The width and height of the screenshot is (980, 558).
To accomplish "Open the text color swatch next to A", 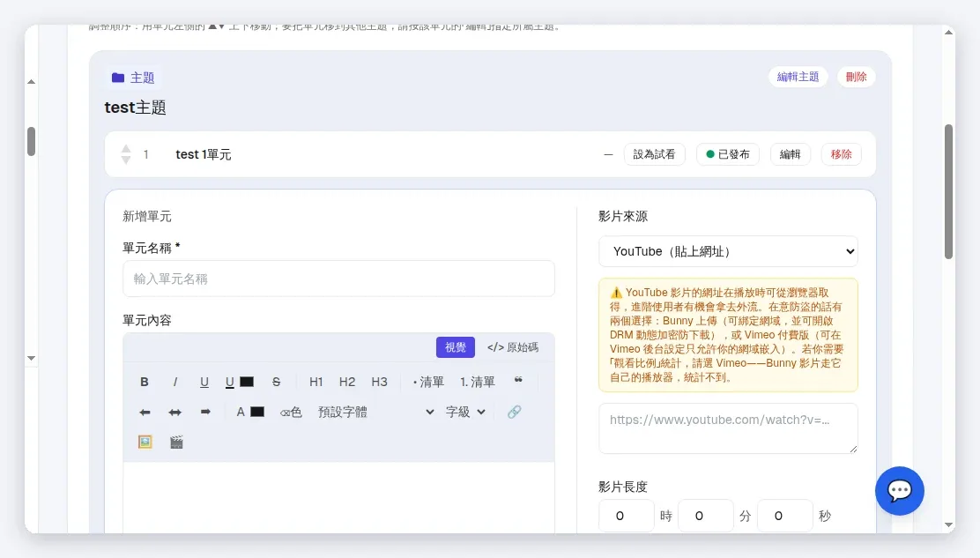I will point(257,412).
